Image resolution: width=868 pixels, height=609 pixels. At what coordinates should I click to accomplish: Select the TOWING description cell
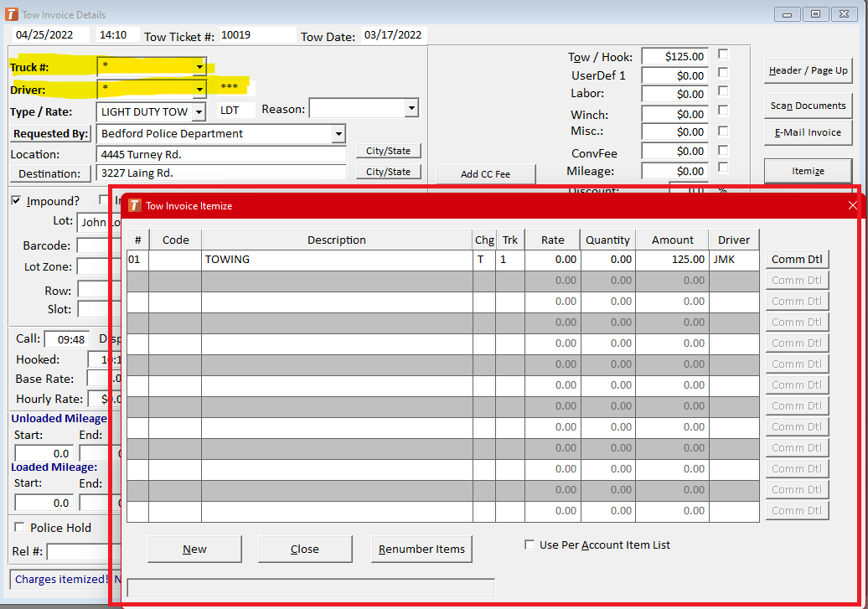337,260
